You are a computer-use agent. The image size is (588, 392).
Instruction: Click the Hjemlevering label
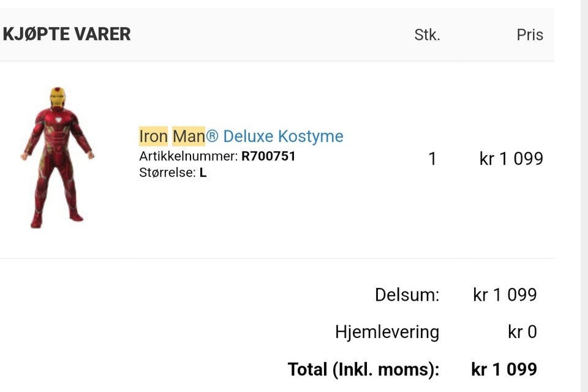(386, 332)
